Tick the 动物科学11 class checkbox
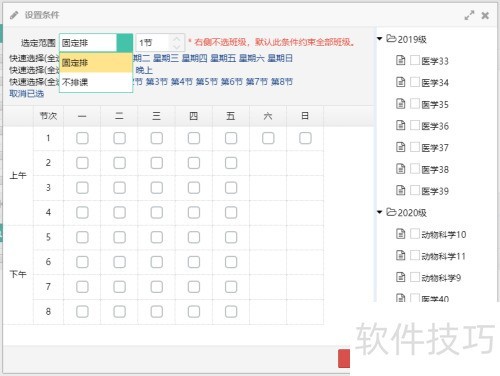 415,255
